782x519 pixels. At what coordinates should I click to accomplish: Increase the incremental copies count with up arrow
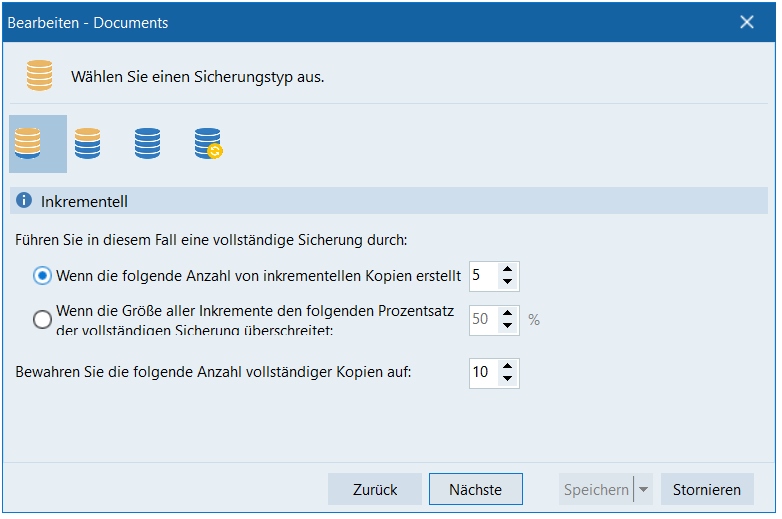tap(508, 270)
